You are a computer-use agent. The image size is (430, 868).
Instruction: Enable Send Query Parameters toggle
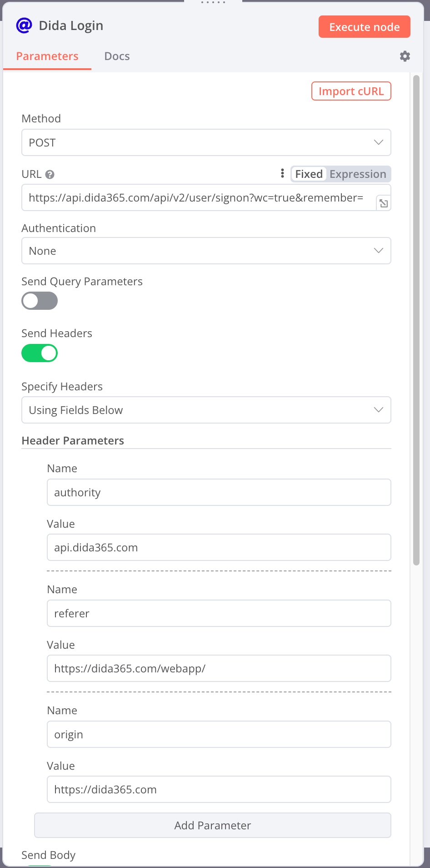coord(40,301)
